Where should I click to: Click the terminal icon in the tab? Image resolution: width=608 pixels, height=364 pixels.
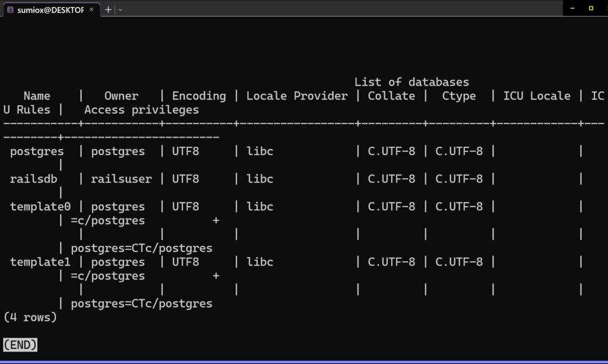tap(10, 10)
